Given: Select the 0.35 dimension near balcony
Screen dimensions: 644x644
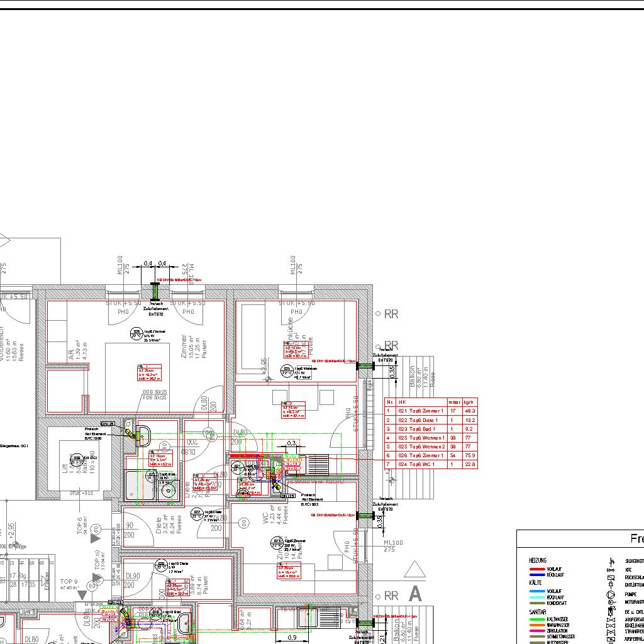Looking at the screenshot, I should click(x=392, y=372).
